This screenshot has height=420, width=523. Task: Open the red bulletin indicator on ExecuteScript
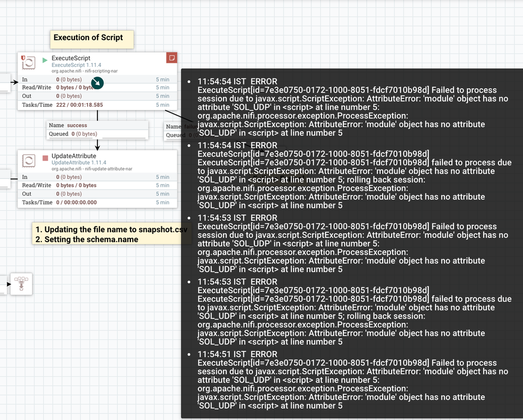pyautogui.click(x=172, y=58)
